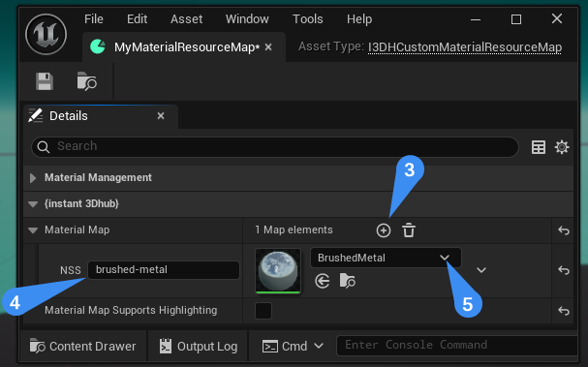Save the asset with the floppy disk icon

click(45, 81)
